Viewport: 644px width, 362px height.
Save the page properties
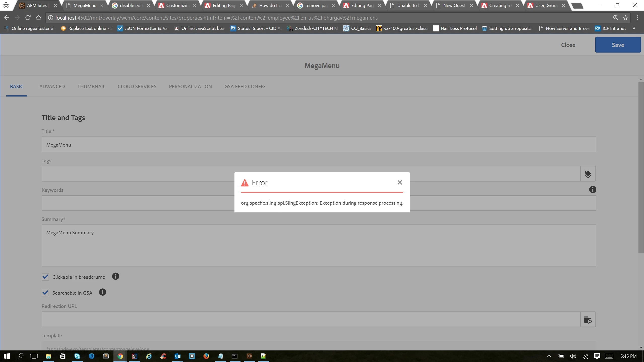[618, 45]
